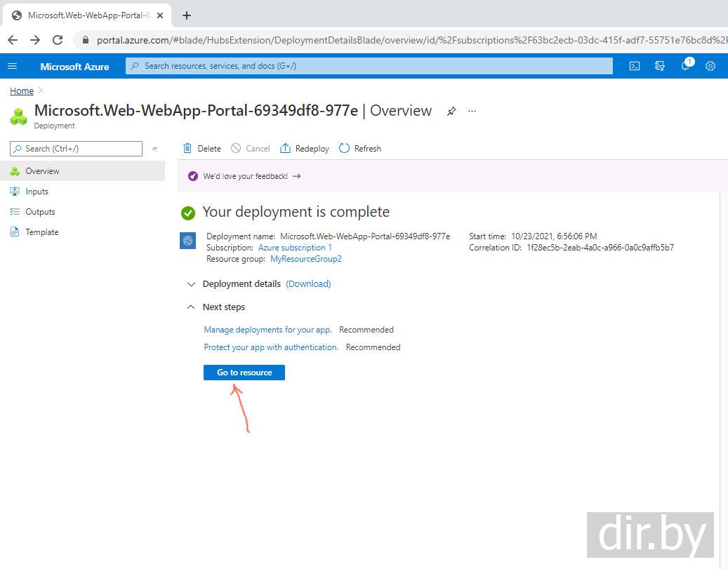Click the Start time value
The width and height of the screenshot is (728, 569).
tap(554, 236)
